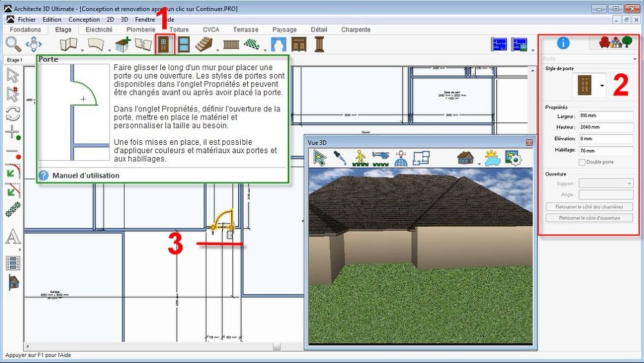Choose the Staircase tool icon

click(x=204, y=44)
